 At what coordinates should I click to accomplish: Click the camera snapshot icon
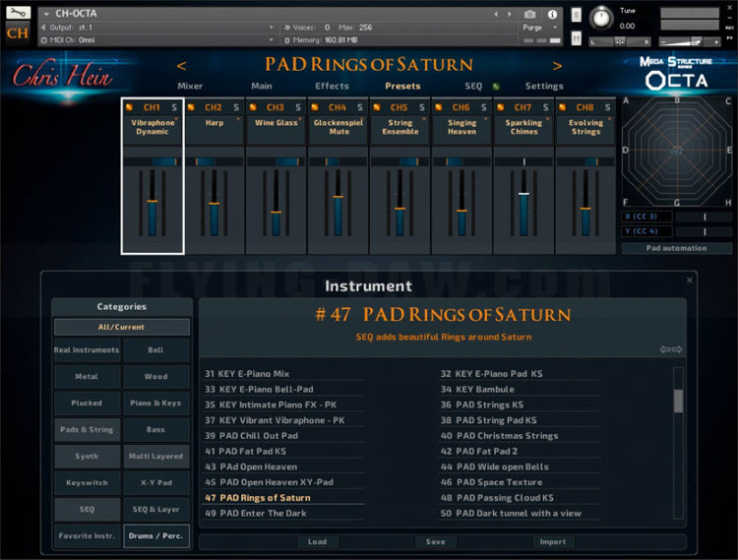(529, 15)
